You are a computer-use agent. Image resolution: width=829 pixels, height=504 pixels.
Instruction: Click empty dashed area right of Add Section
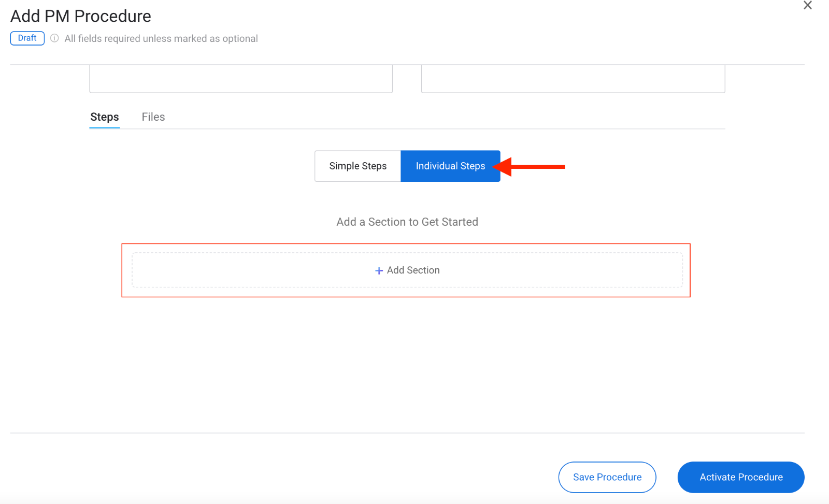(570, 270)
